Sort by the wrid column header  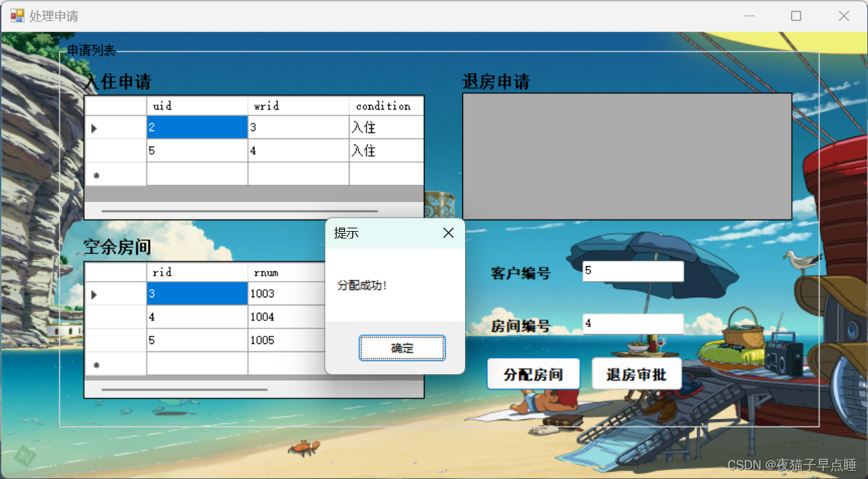(x=298, y=106)
